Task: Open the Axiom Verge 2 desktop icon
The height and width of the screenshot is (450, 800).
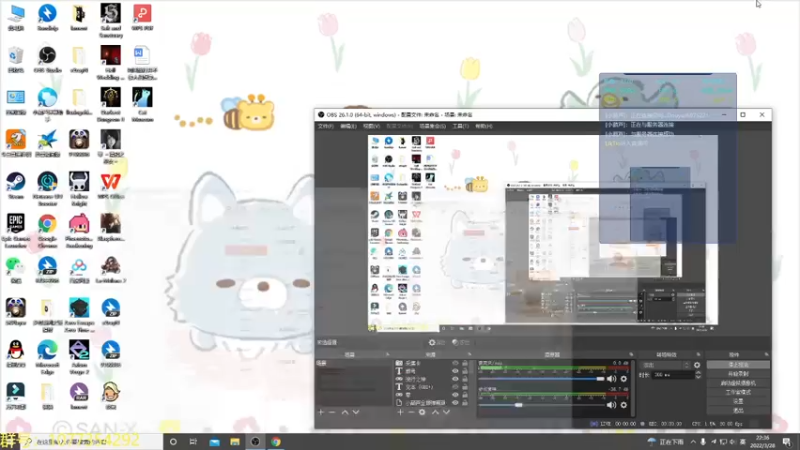Action: 79,357
